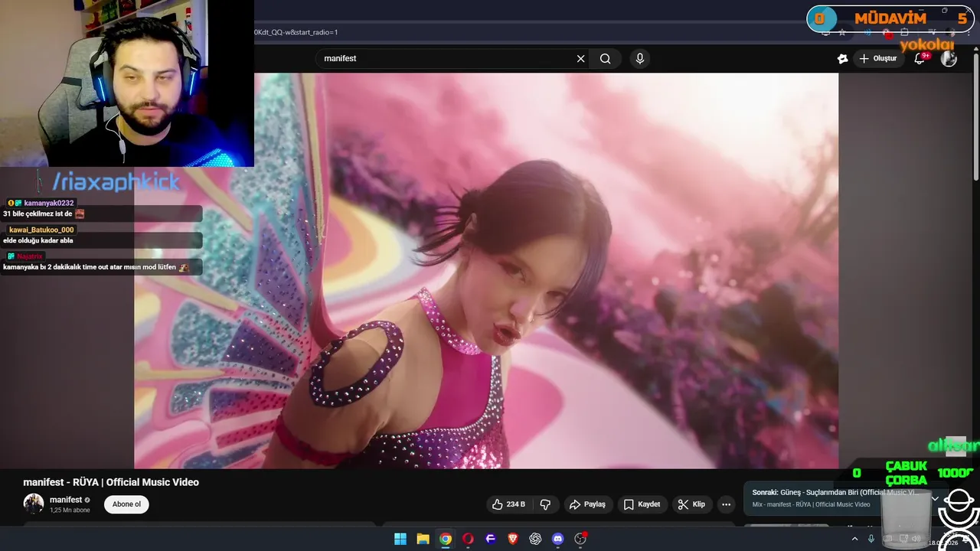Click the tray microphone icon
Image resolution: width=980 pixels, height=551 pixels.
click(871, 539)
